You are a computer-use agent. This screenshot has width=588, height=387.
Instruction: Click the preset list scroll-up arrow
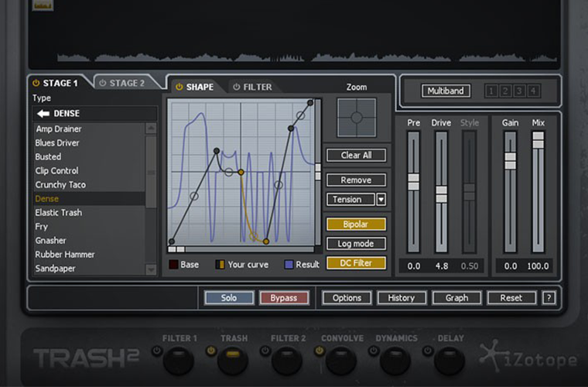coord(151,128)
